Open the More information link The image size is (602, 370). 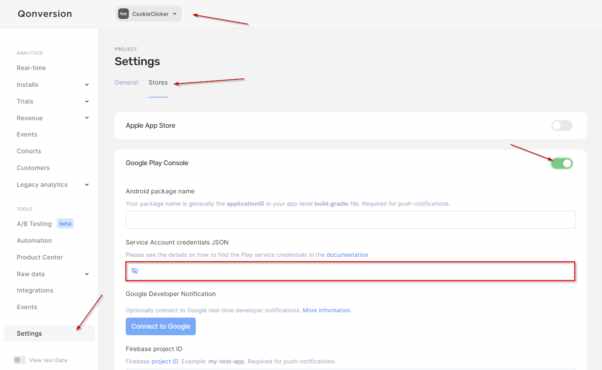pyautogui.click(x=326, y=310)
